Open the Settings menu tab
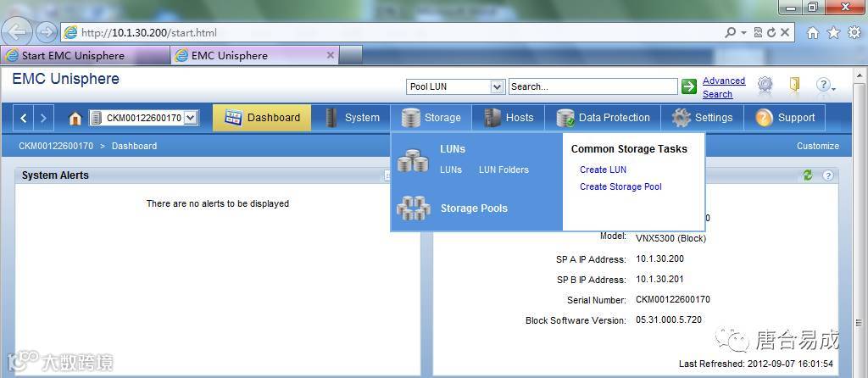Screen dimensions: 868x378 [702, 118]
